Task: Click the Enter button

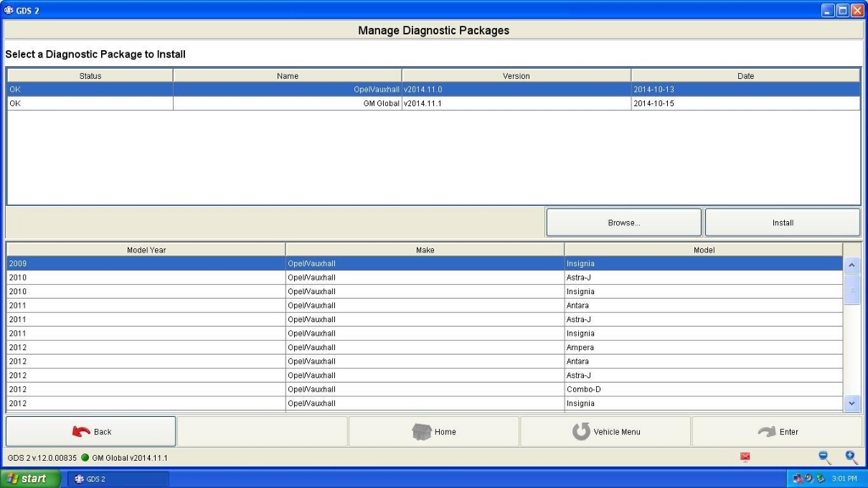Action: click(x=777, y=431)
